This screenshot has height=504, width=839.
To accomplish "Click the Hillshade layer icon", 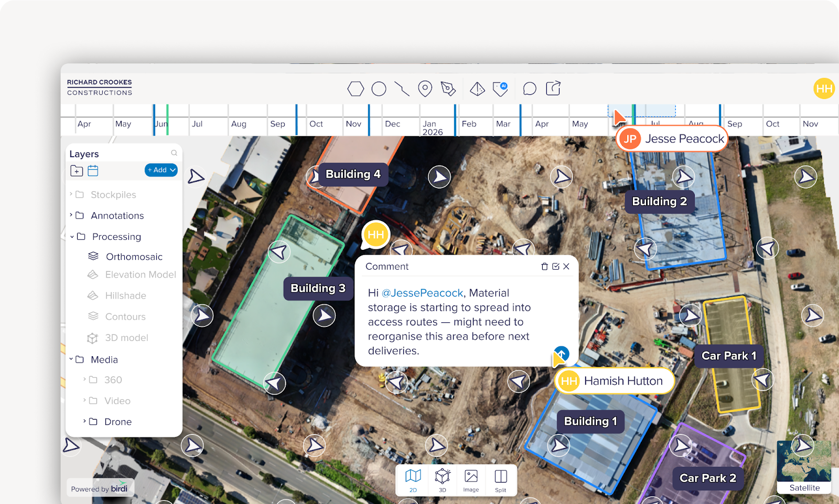I will click(x=93, y=295).
